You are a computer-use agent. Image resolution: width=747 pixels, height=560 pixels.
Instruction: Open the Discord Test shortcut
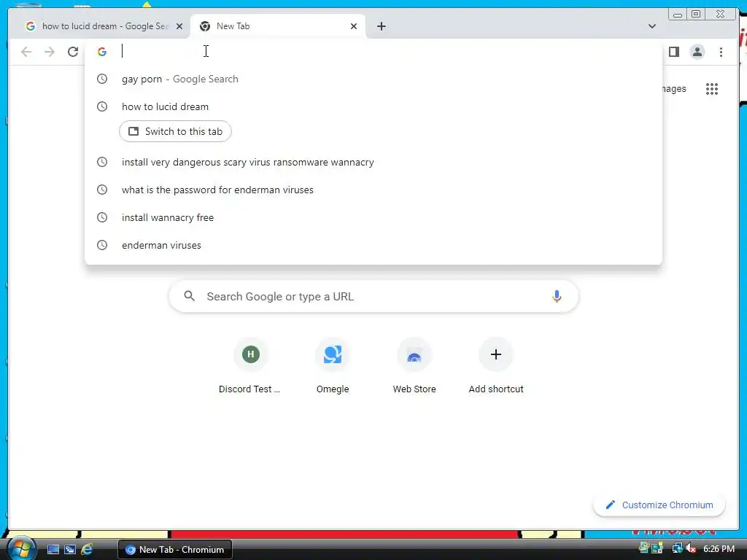pos(251,366)
